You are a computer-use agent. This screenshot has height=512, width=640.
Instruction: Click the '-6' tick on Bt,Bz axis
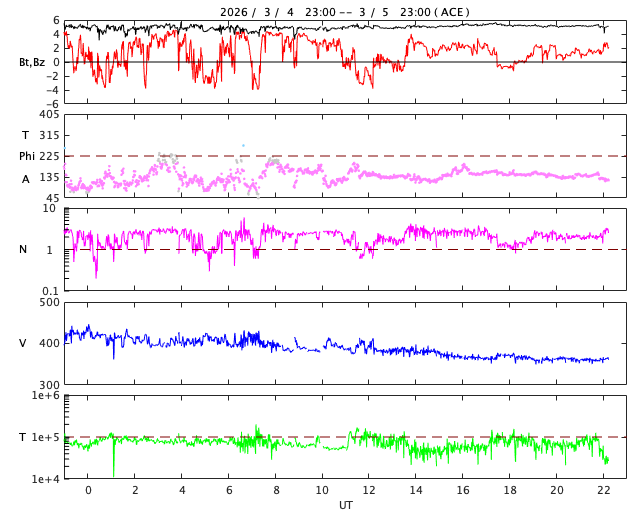52,104
